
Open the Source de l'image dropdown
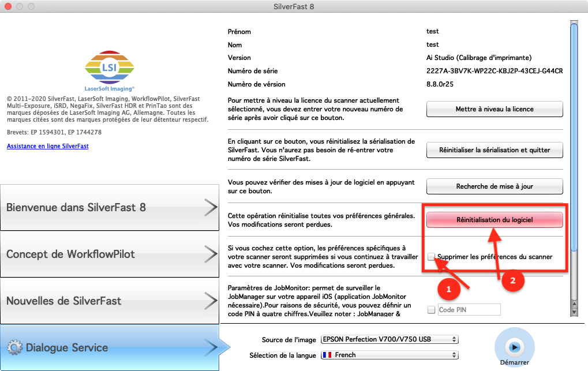[x=389, y=339]
